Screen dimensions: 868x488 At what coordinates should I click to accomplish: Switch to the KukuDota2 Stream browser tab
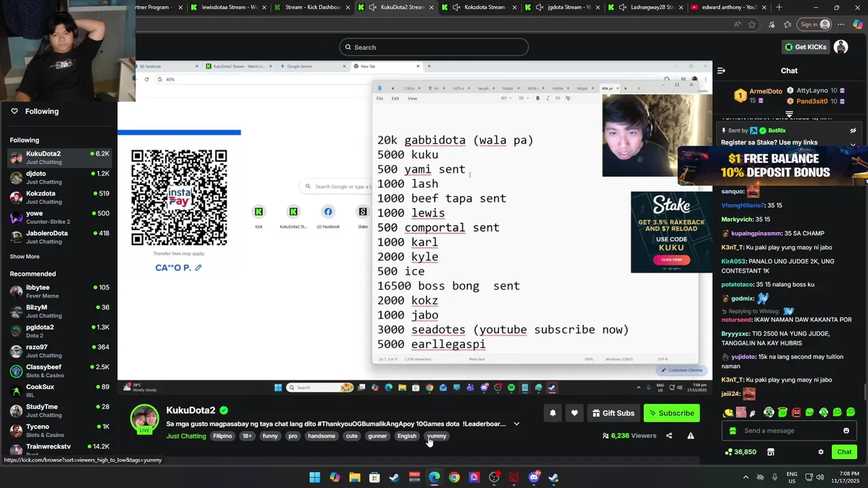tap(397, 7)
